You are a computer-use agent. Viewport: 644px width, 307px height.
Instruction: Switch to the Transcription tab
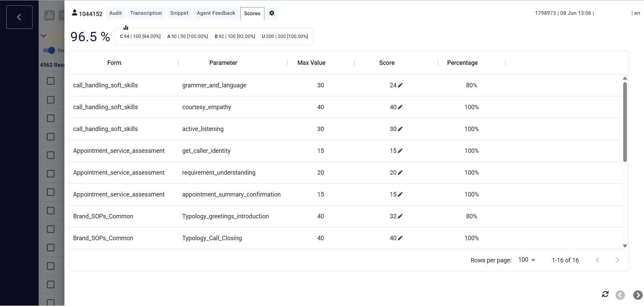coord(146,13)
